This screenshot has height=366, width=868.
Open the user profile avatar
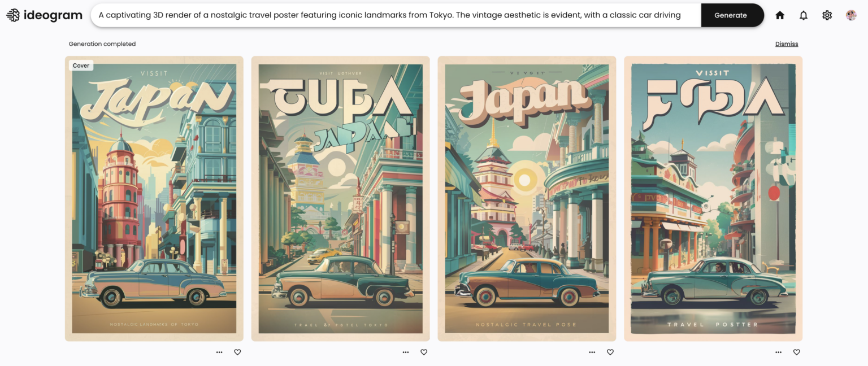tap(851, 15)
